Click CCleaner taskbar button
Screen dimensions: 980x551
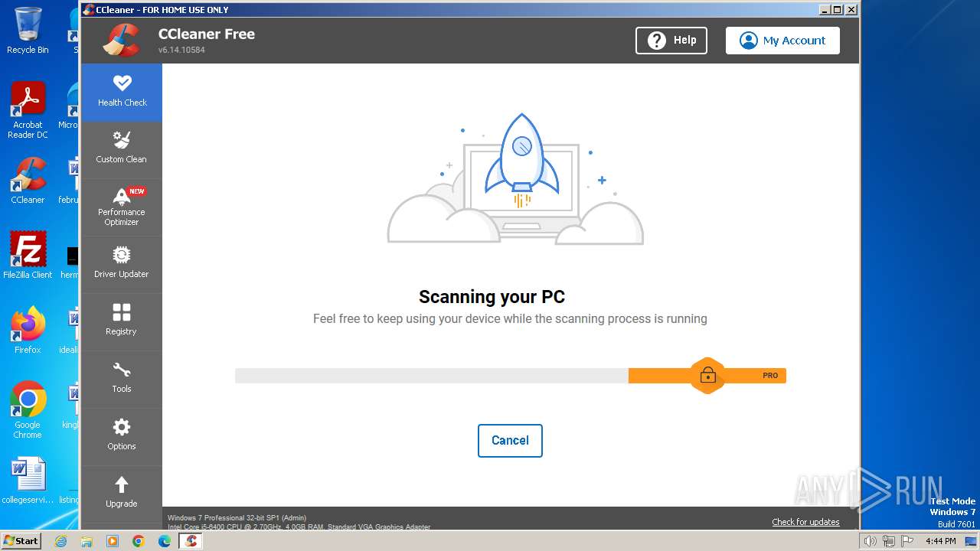pos(191,541)
